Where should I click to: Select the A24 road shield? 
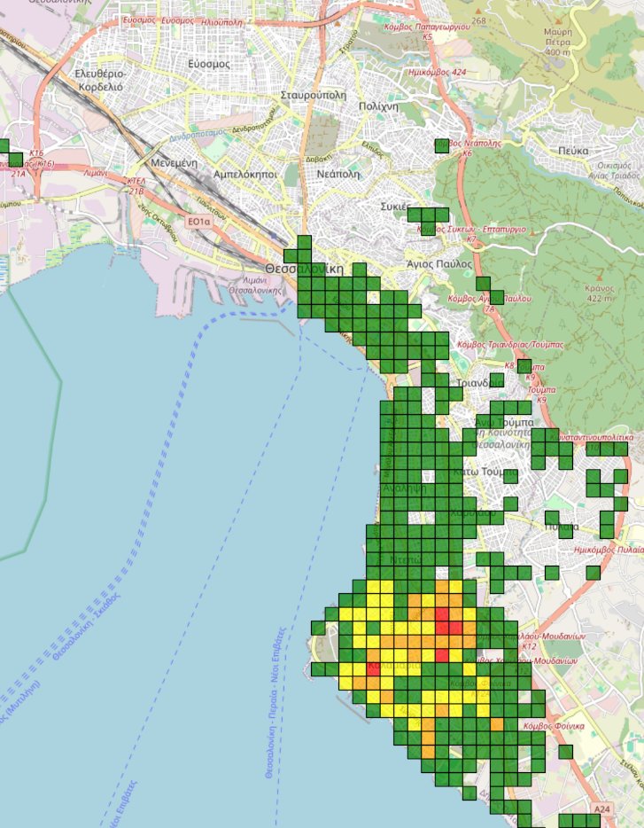[x=601, y=808]
